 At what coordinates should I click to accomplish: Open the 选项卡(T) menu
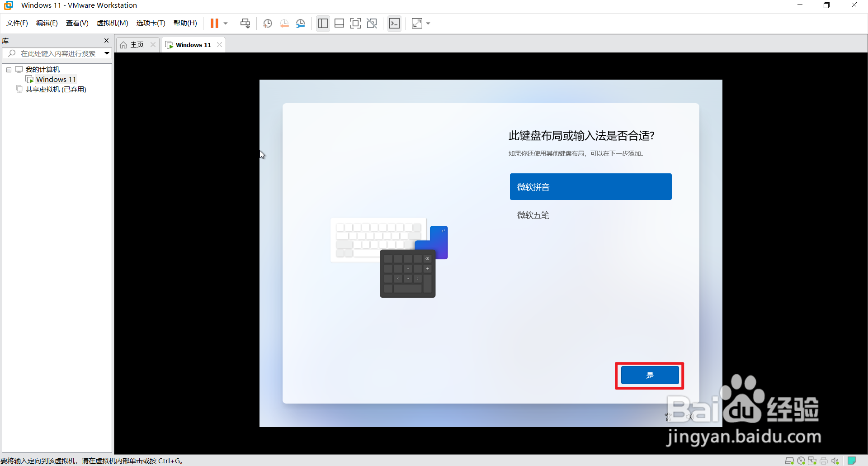point(151,23)
